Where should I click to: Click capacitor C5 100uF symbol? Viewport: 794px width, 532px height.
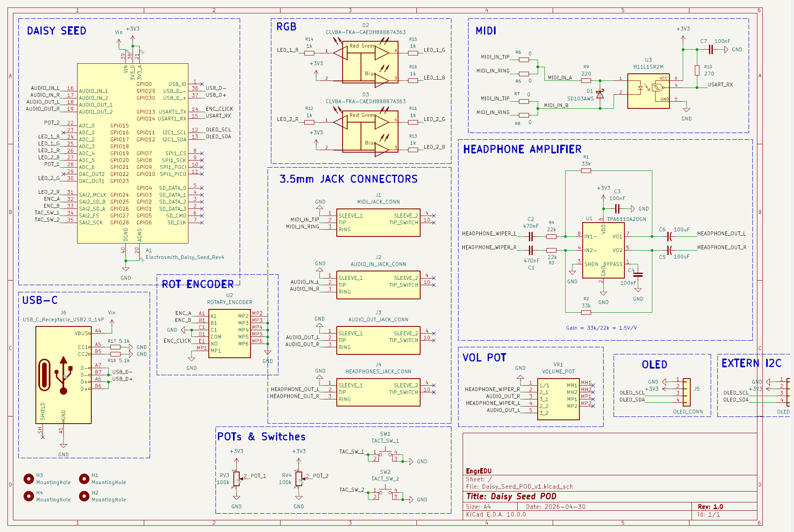click(x=669, y=250)
